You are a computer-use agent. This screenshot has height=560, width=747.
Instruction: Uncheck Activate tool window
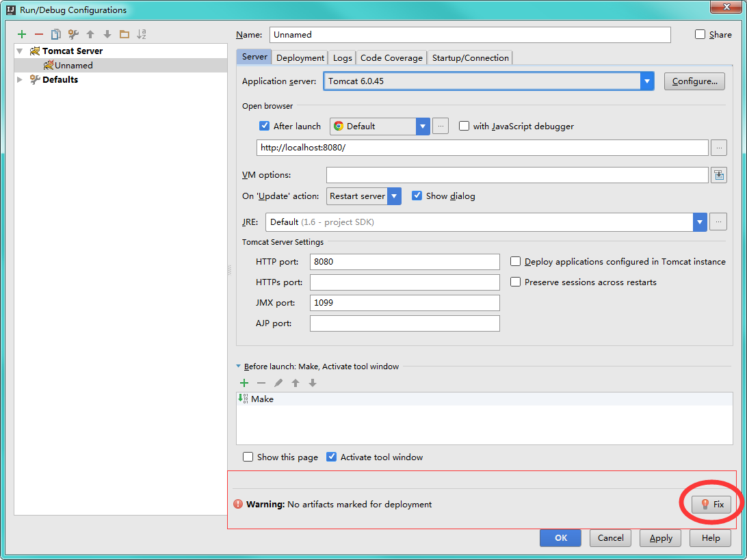click(331, 457)
